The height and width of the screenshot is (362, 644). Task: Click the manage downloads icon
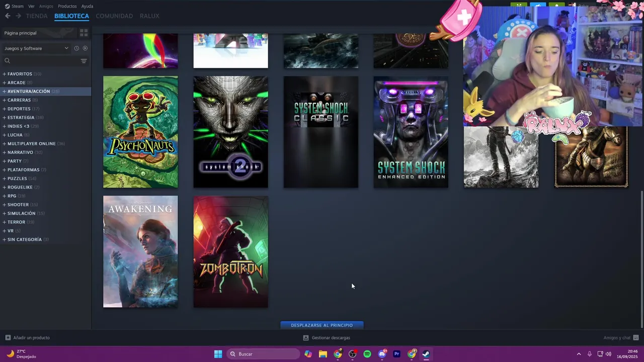point(305,337)
